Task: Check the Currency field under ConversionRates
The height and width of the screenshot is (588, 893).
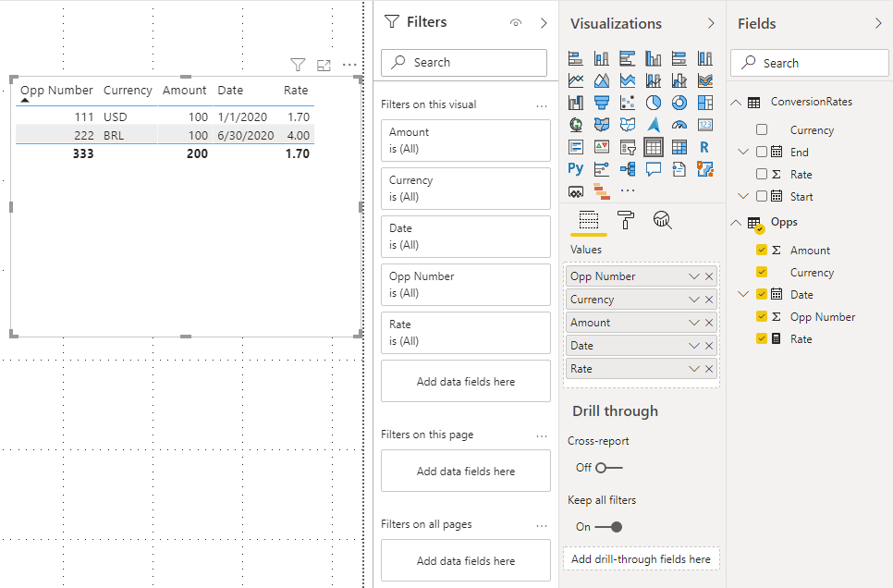Action: tap(762, 130)
